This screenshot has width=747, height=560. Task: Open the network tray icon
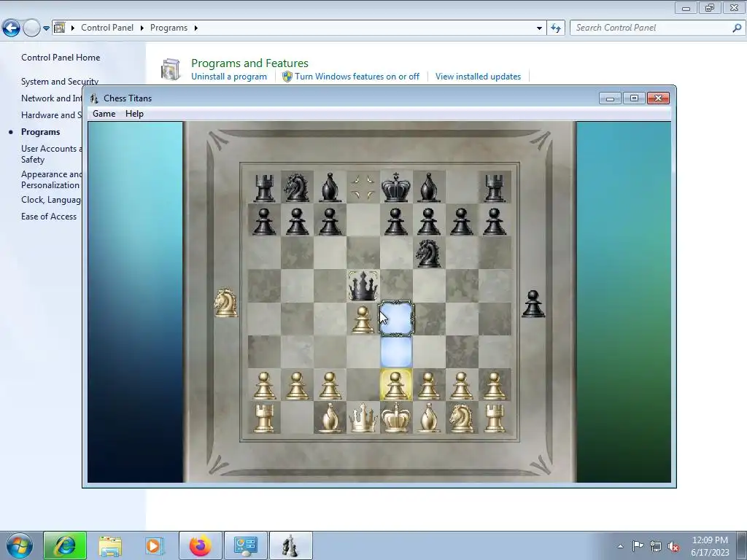[656, 546]
